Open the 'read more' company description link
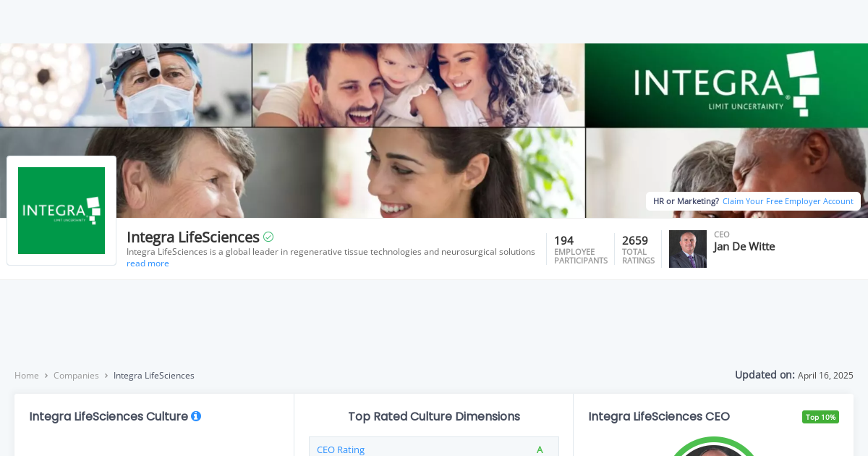 coord(148,263)
